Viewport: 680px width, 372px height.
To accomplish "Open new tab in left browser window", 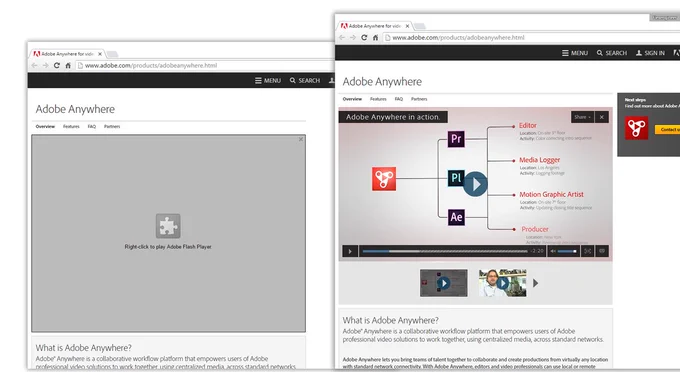I will tap(112, 54).
